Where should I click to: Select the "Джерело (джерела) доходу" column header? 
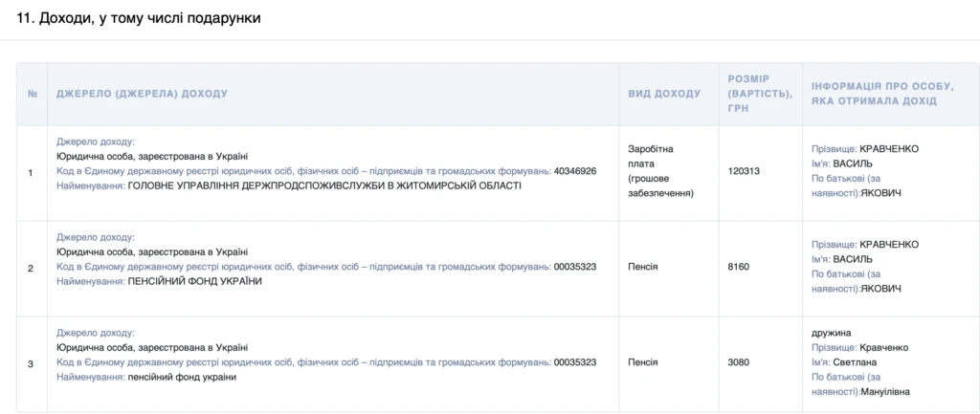[x=142, y=94]
